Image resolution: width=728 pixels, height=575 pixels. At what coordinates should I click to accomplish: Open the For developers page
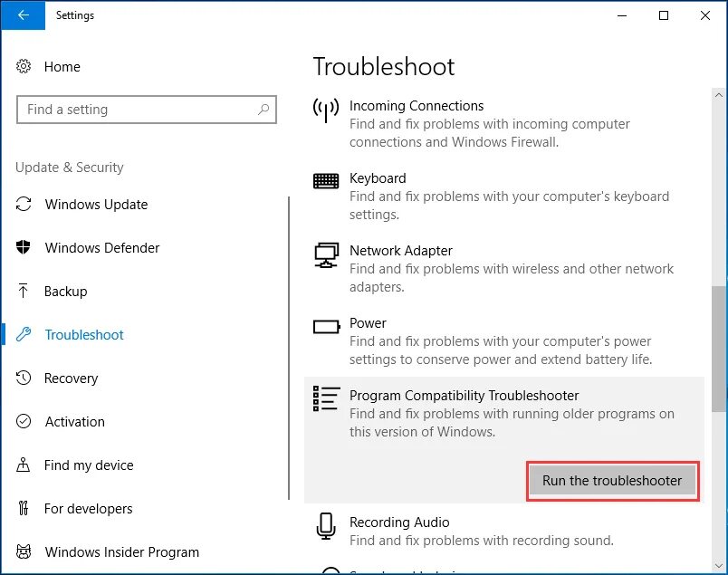click(x=88, y=509)
